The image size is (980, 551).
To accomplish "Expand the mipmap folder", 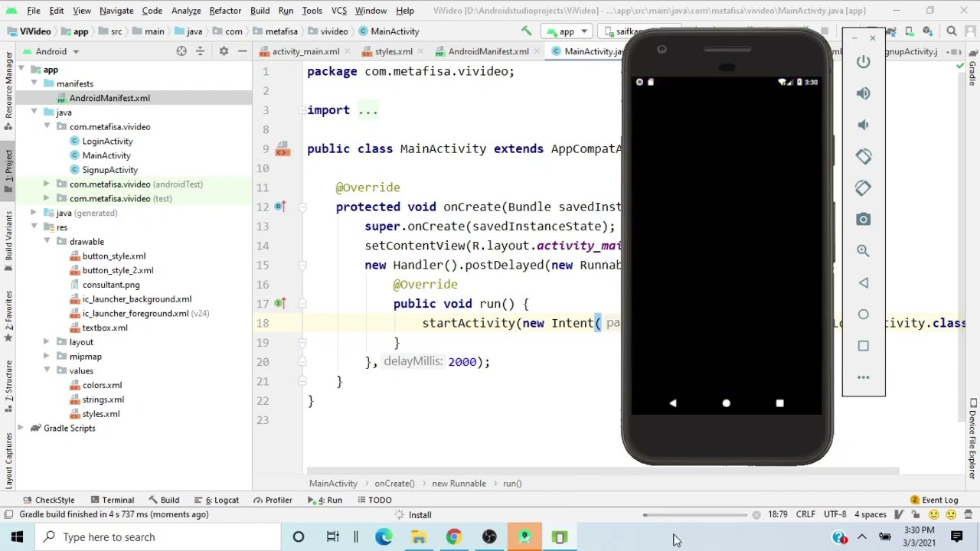I will pos(46,357).
